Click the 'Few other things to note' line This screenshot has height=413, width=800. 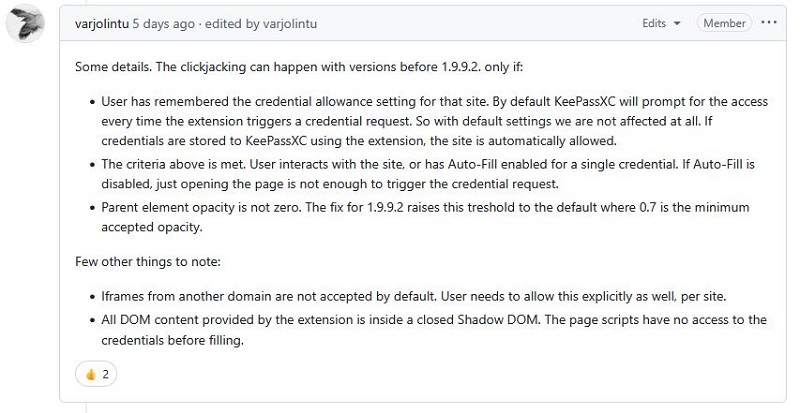click(148, 262)
